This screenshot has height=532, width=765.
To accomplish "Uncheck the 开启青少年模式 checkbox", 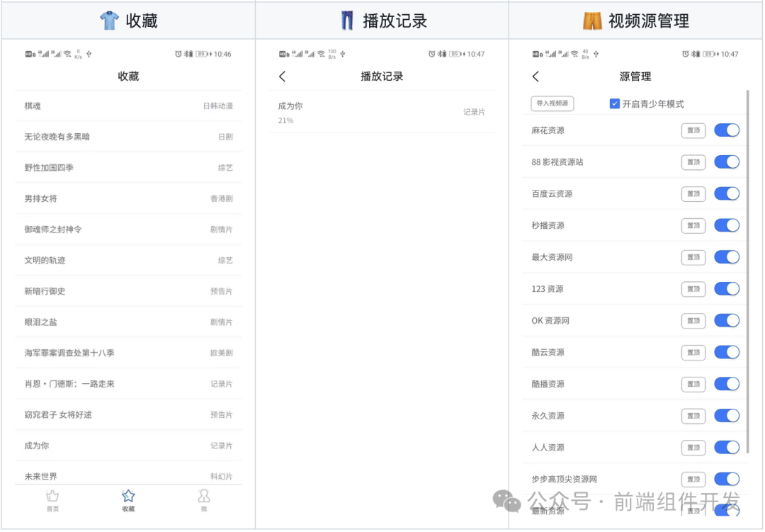I will (615, 103).
